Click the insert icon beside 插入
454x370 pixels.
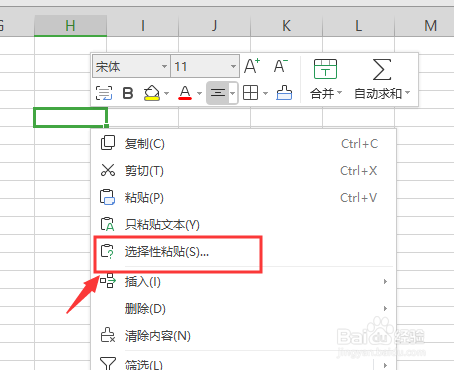(x=108, y=281)
